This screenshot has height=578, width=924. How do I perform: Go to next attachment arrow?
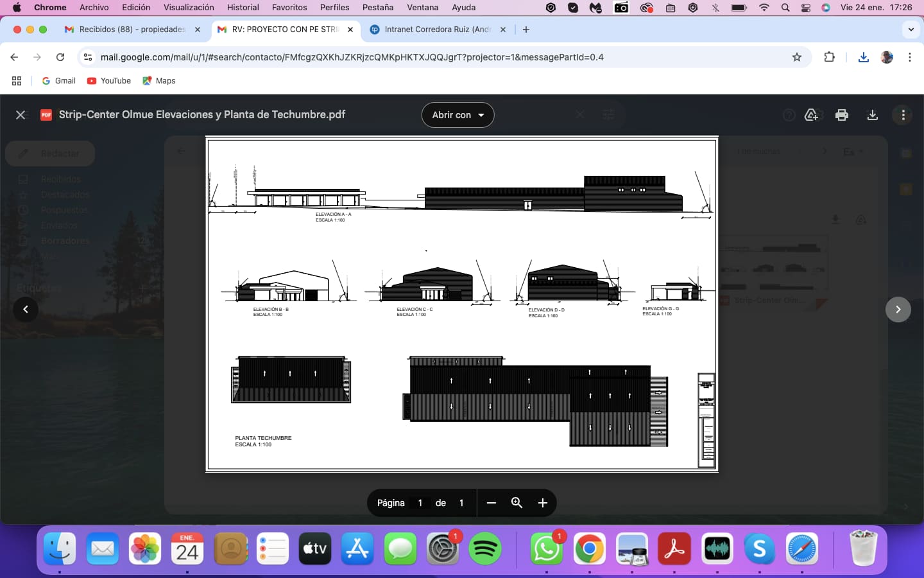click(898, 310)
